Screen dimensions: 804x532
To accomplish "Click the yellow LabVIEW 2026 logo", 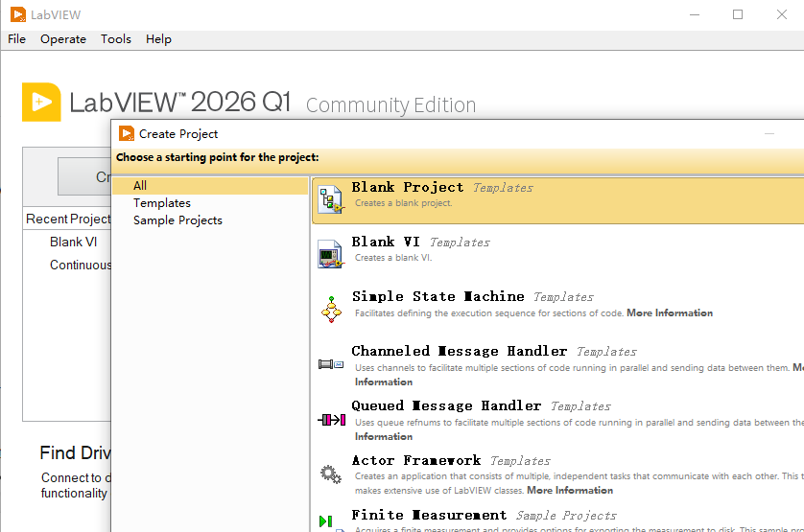I will tap(41, 102).
